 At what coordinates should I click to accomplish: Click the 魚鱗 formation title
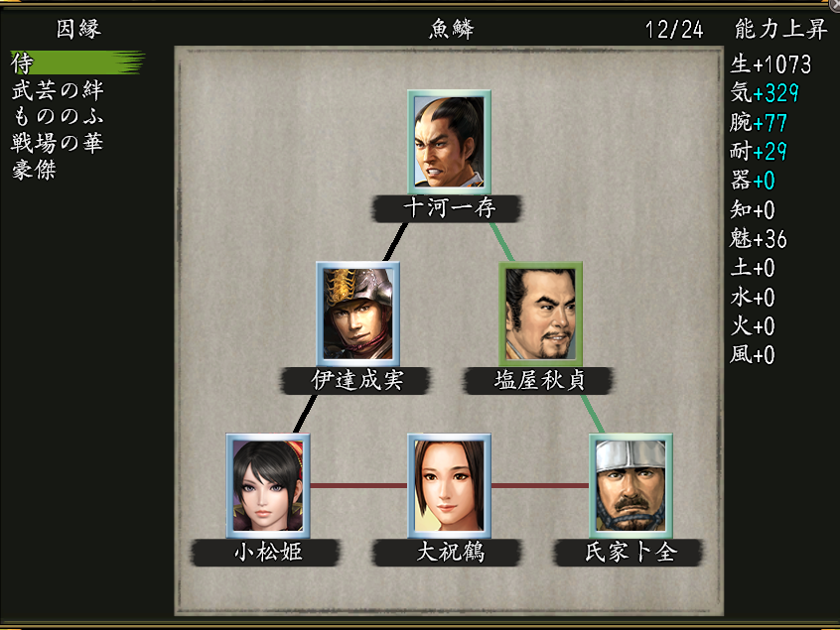(451, 29)
